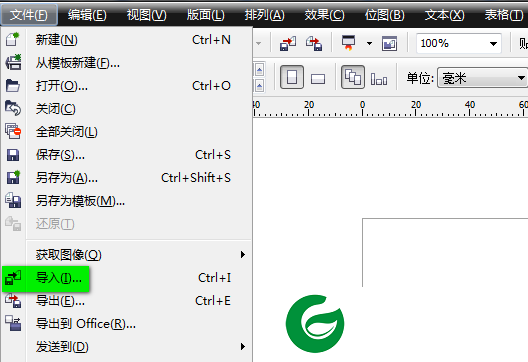The height and width of the screenshot is (362, 528).
Task: Click the application launcher toolbar icon
Action: 349,43
